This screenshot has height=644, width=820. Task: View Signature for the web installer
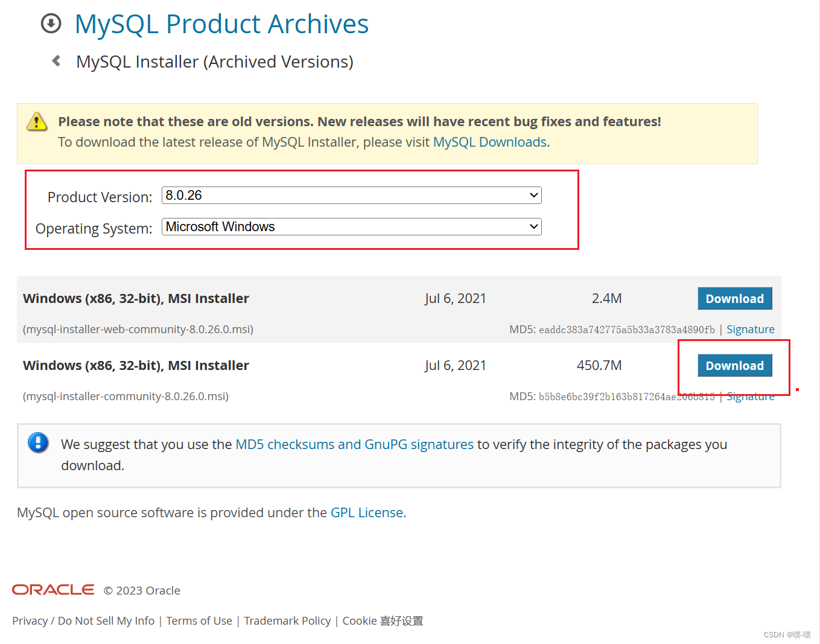[750, 329]
